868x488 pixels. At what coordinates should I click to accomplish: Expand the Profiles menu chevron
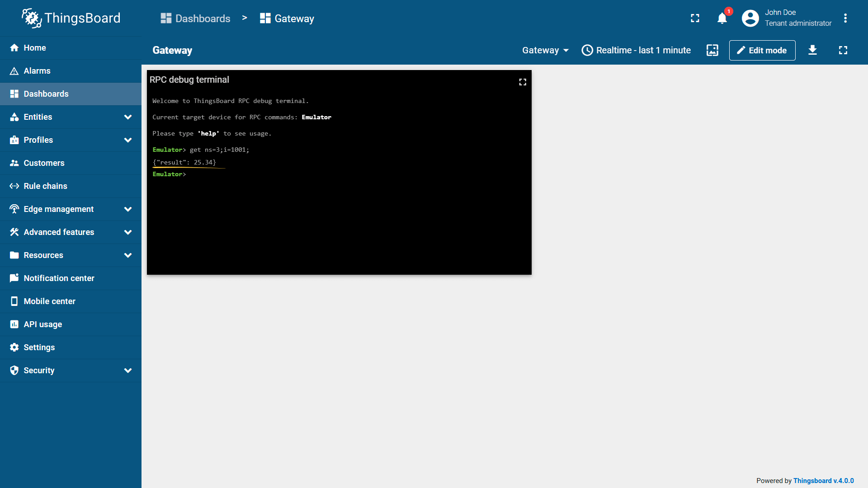click(x=128, y=140)
